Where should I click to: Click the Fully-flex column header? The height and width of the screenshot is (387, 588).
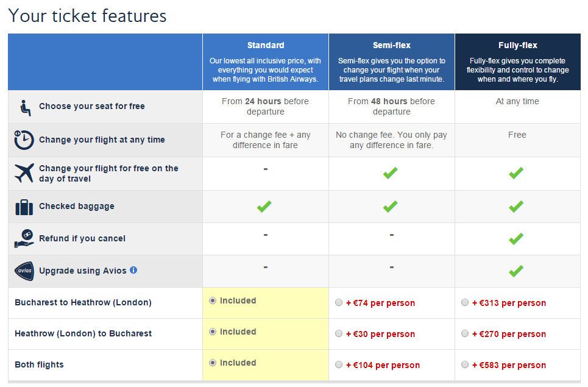pos(518,45)
